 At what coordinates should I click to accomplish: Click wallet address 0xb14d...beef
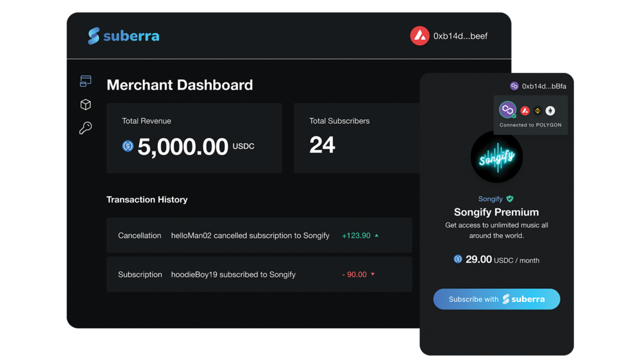tap(460, 36)
